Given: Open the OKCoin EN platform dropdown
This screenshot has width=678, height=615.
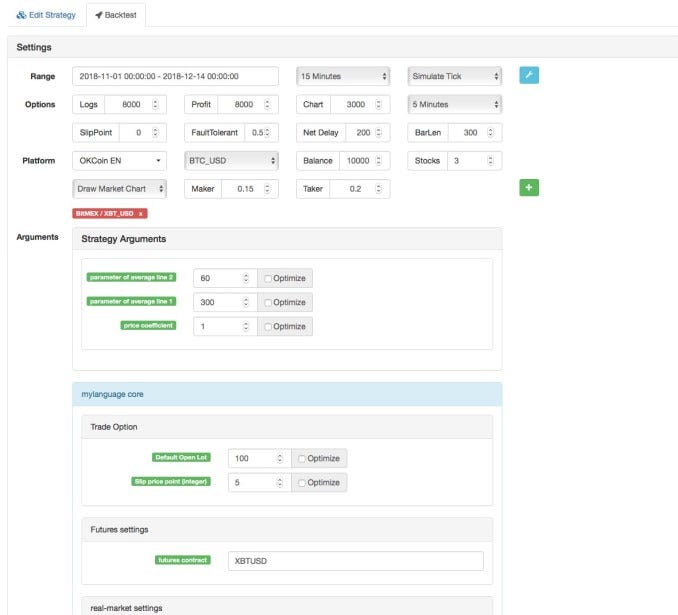Looking at the screenshot, I should click(x=119, y=161).
